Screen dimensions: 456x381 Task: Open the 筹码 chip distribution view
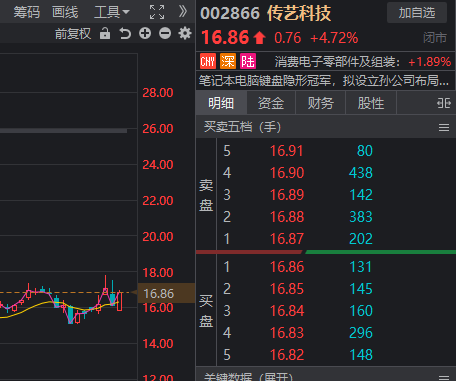27,12
